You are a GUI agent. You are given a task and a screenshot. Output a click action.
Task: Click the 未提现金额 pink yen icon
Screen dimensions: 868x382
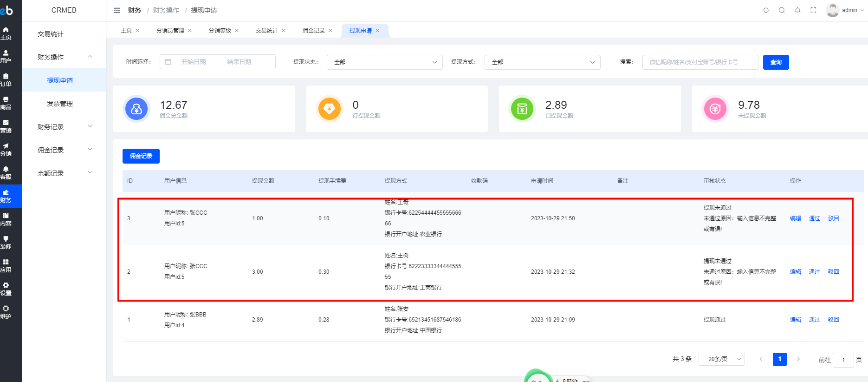715,109
